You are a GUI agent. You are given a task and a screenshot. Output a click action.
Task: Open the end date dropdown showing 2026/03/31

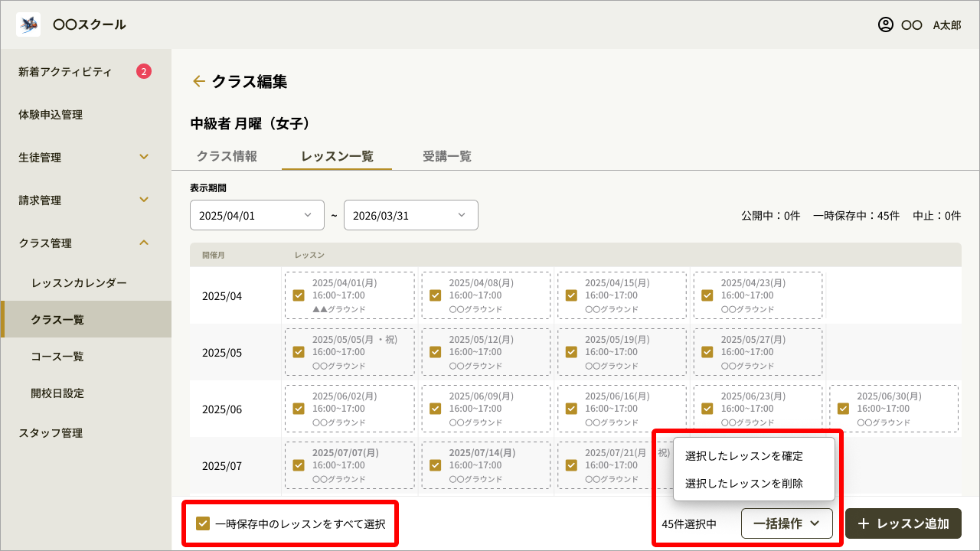pos(411,215)
